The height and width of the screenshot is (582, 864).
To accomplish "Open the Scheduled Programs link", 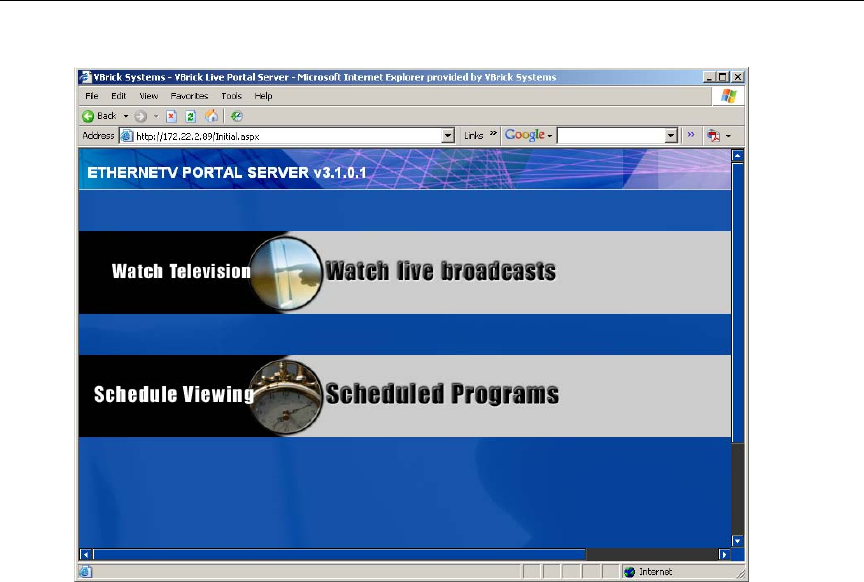I will click(x=441, y=394).
